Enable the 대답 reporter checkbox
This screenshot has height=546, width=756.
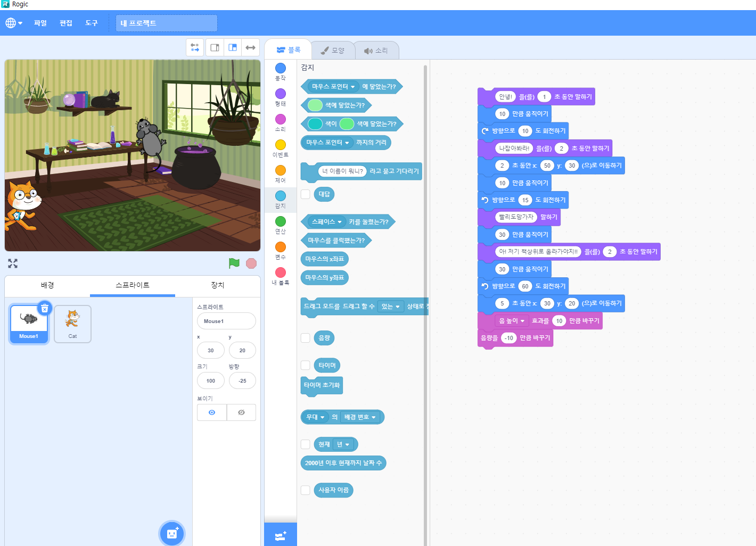(306, 194)
